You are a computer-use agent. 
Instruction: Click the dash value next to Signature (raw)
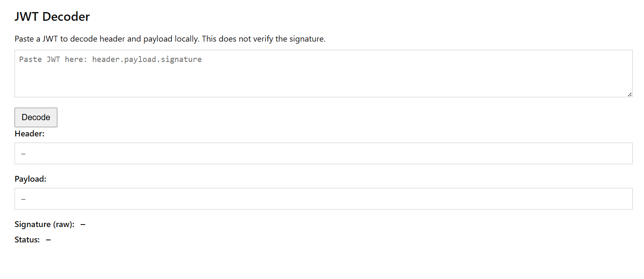83,225
